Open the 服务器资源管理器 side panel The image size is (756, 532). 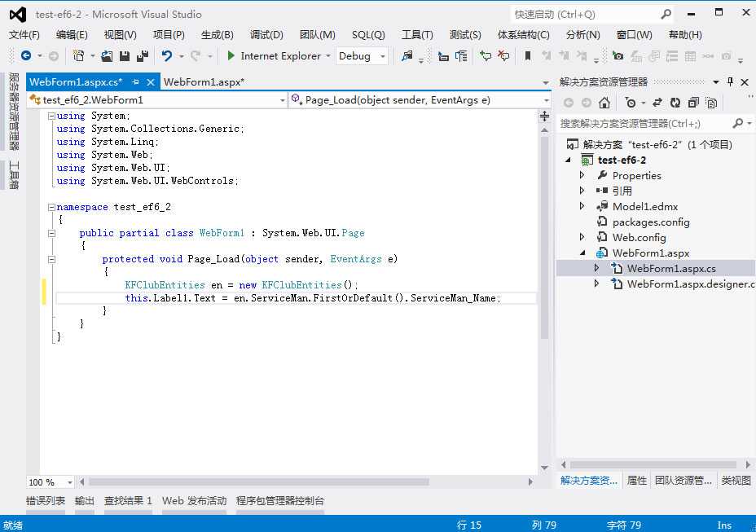pos(14,112)
